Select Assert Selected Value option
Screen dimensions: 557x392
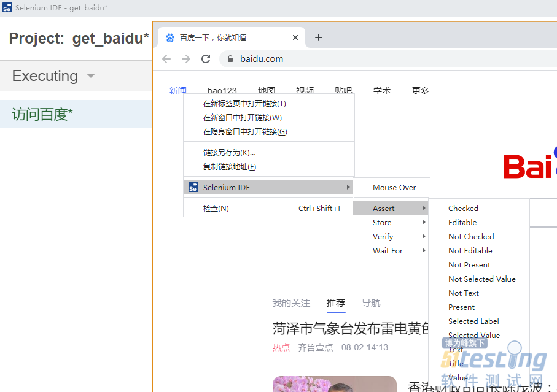click(x=479, y=335)
